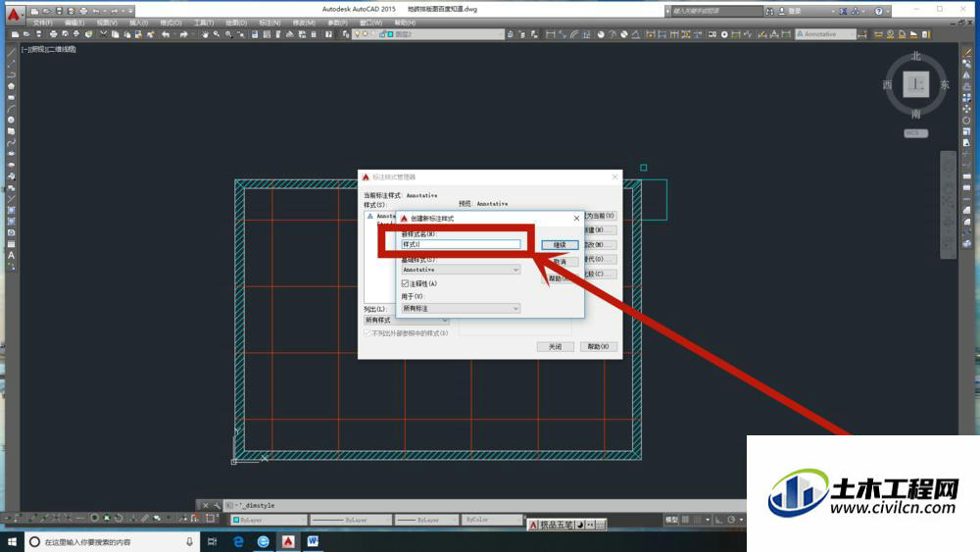Click the 取消 cancel button in new style dialog
The width and height of the screenshot is (980, 552).
coord(560,262)
